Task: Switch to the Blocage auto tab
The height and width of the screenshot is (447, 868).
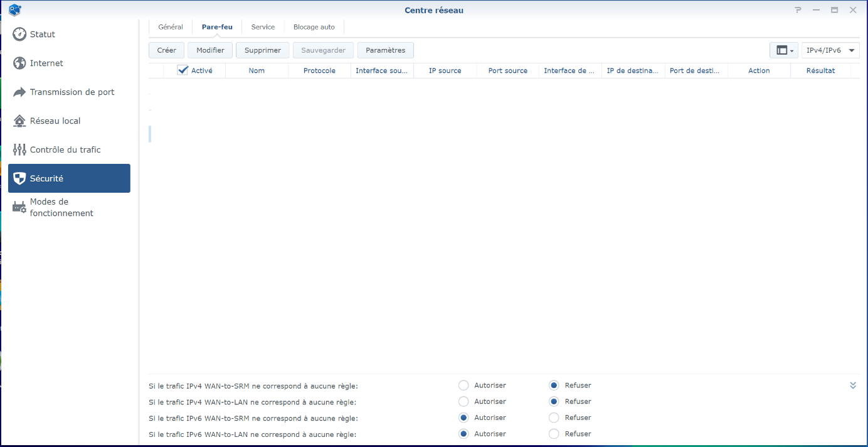Action: (314, 27)
